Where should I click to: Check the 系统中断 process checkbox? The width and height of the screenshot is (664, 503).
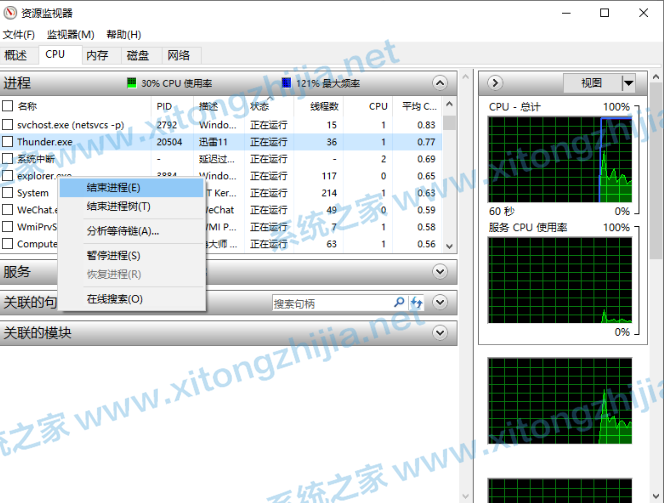coord(8,158)
